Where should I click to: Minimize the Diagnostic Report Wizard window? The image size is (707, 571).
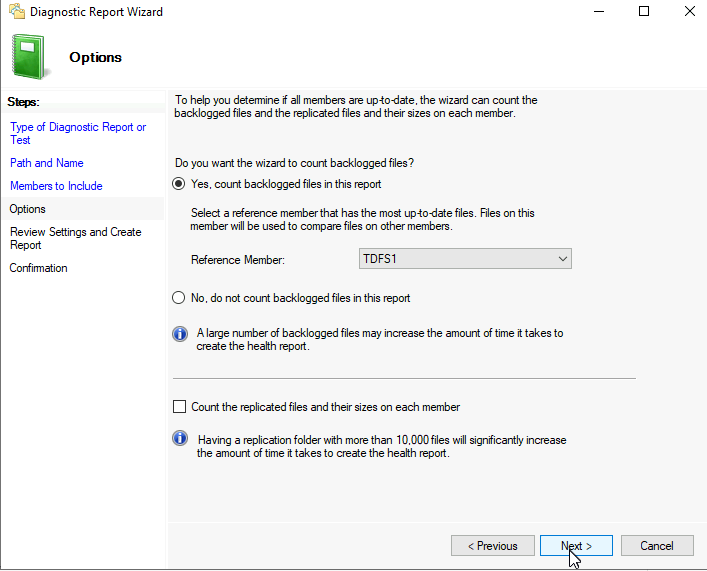(x=599, y=11)
